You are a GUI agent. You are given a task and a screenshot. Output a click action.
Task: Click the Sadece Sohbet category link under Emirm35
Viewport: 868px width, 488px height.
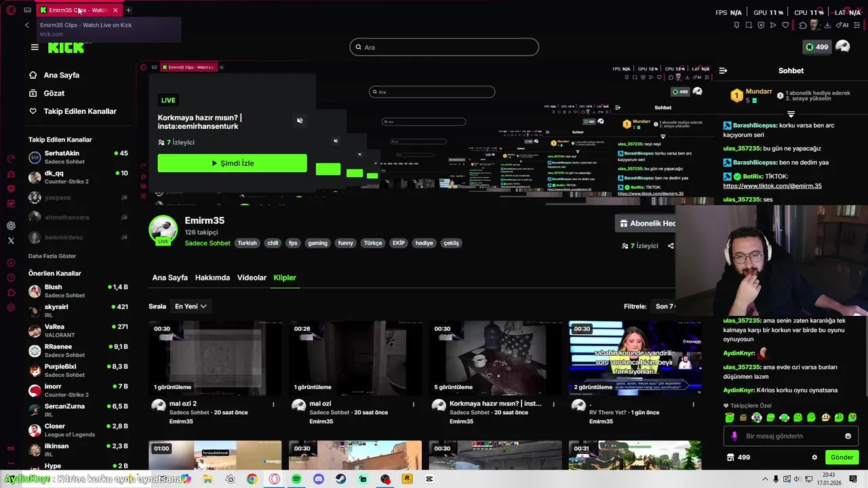(208, 243)
